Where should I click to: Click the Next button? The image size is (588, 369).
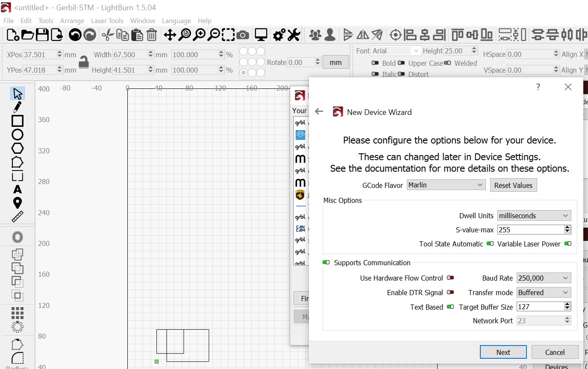(x=503, y=352)
